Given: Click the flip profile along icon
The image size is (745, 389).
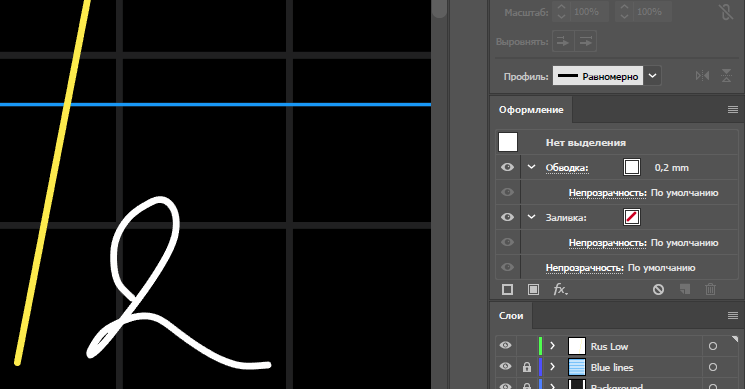Looking at the screenshot, I should pos(702,76).
